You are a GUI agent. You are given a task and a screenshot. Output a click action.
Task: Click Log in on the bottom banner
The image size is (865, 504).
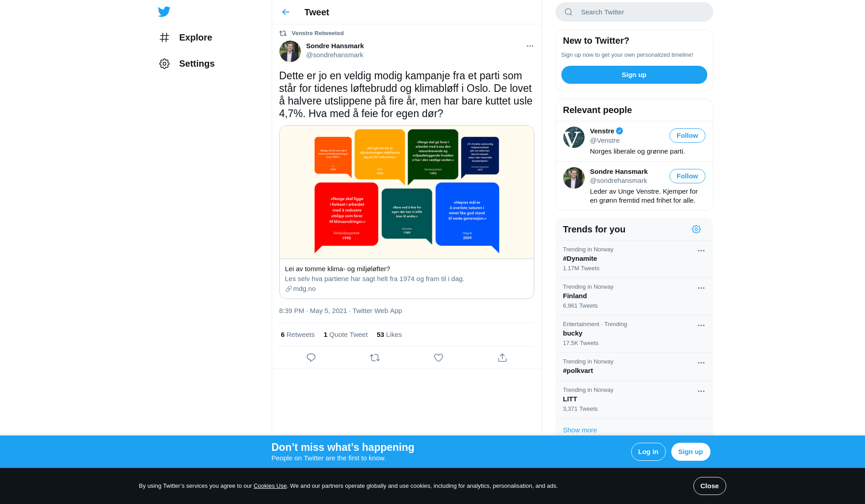(x=648, y=452)
